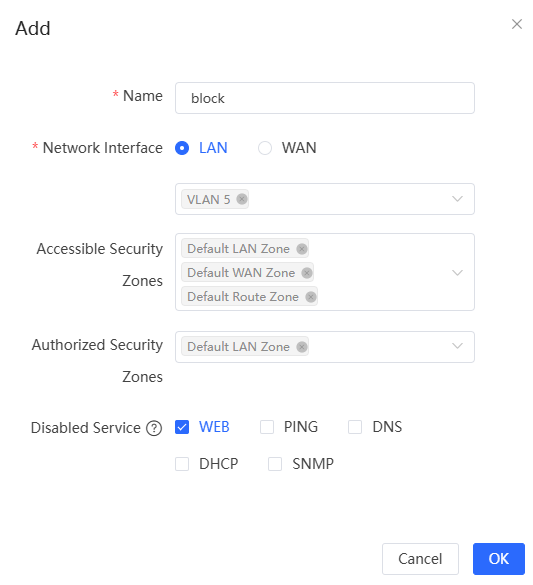
Task: Remove the Default Route Zone tag
Action: tap(311, 297)
